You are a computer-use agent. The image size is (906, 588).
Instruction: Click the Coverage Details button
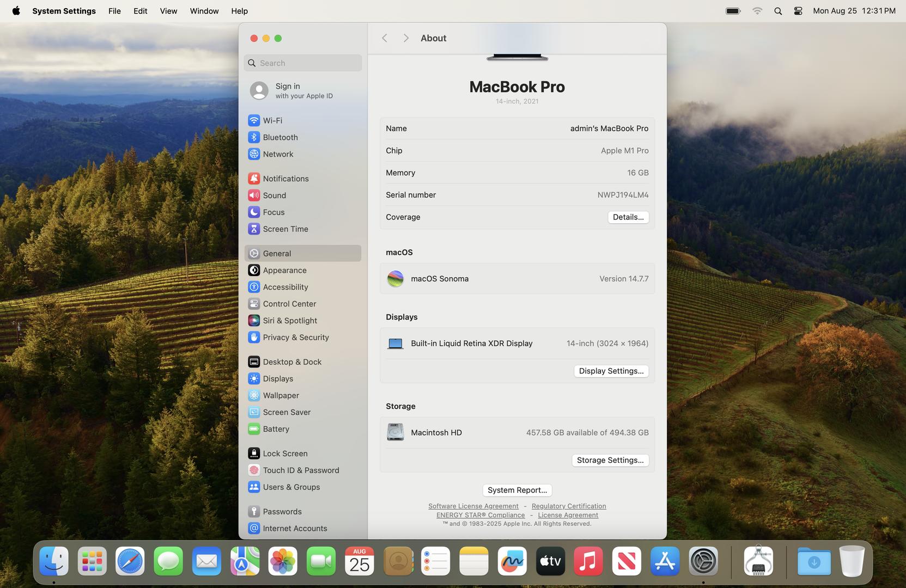pyautogui.click(x=628, y=217)
